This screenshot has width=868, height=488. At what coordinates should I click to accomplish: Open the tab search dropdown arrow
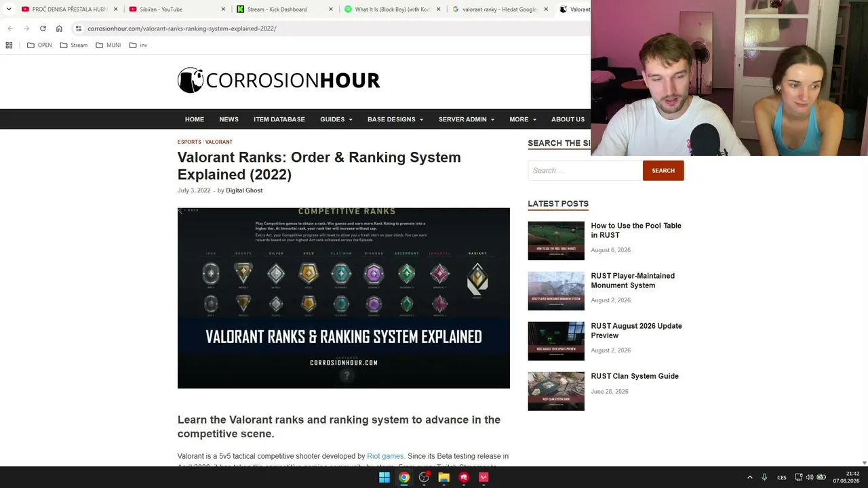click(9, 9)
